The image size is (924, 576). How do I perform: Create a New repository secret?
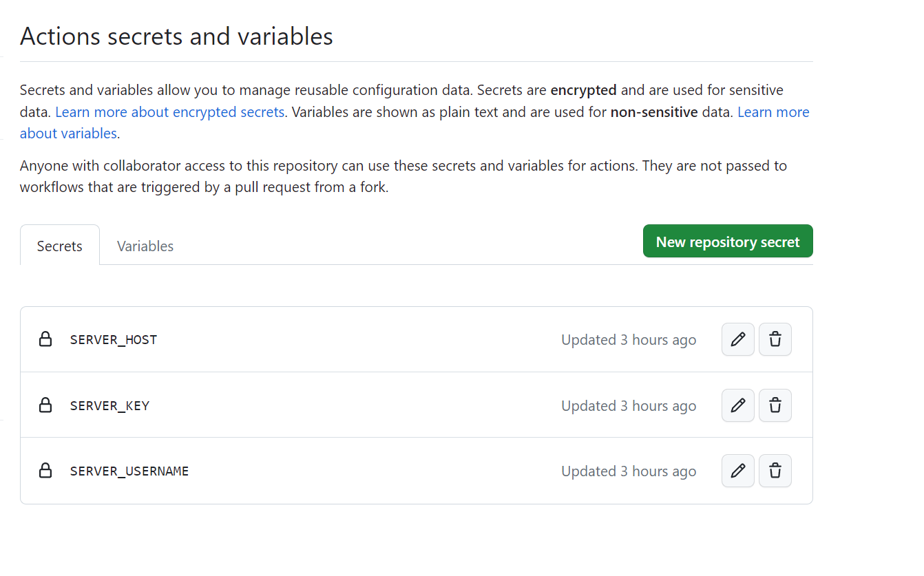click(x=728, y=242)
